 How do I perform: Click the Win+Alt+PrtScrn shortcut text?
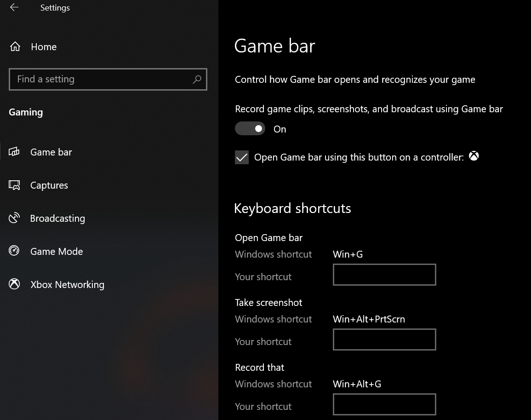pyautogui.click(x=369, y=319)
